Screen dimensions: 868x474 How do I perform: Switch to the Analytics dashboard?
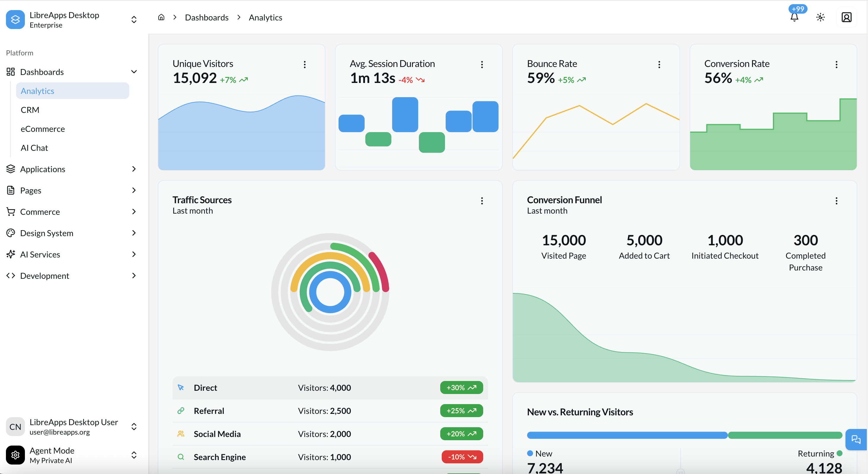tap(37, 91)
